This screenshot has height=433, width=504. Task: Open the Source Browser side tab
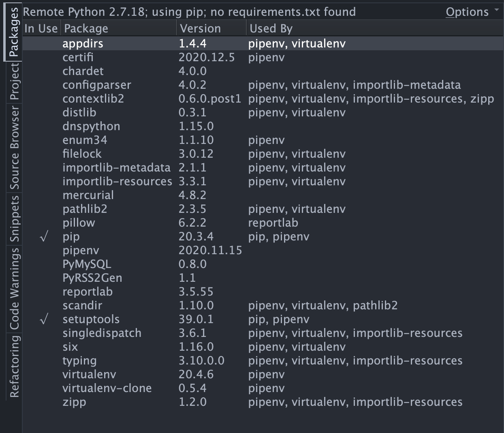coord(14,148)
